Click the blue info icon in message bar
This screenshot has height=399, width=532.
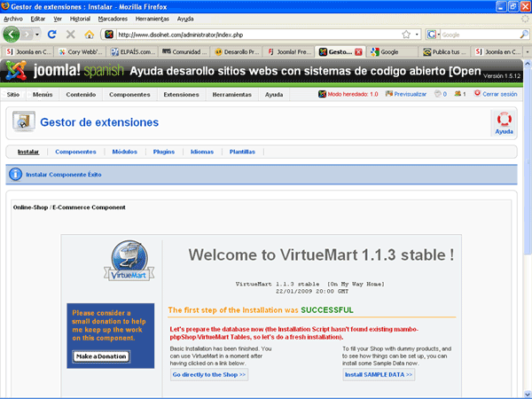click(15, 174)
